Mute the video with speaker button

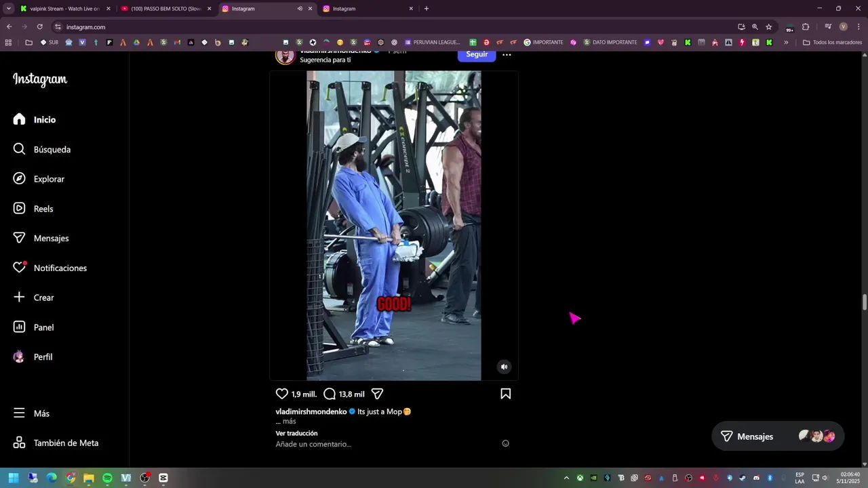(504, 367)
